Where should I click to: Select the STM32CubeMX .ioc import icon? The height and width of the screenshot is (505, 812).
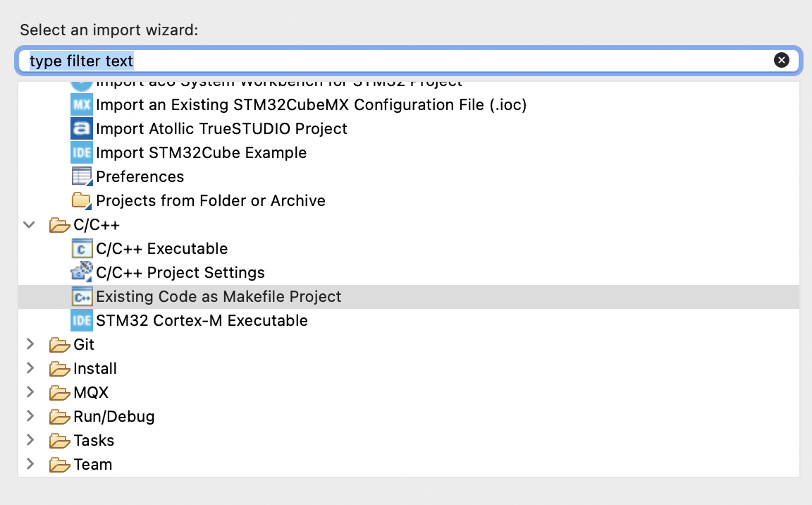coord(81,104)
